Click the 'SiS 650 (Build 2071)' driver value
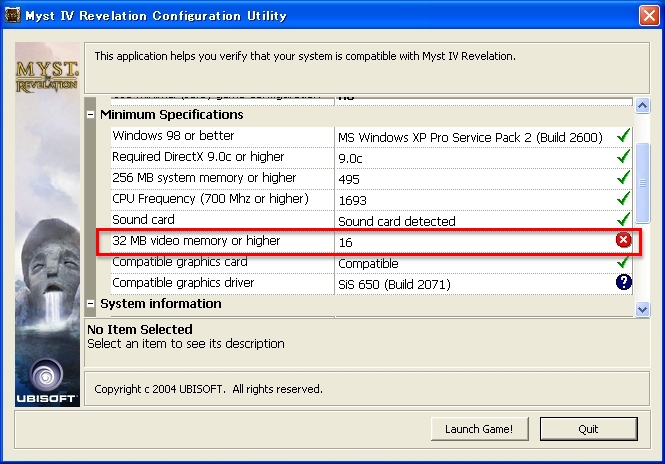This screenshot has height=464, width=665. coord(394,285)
